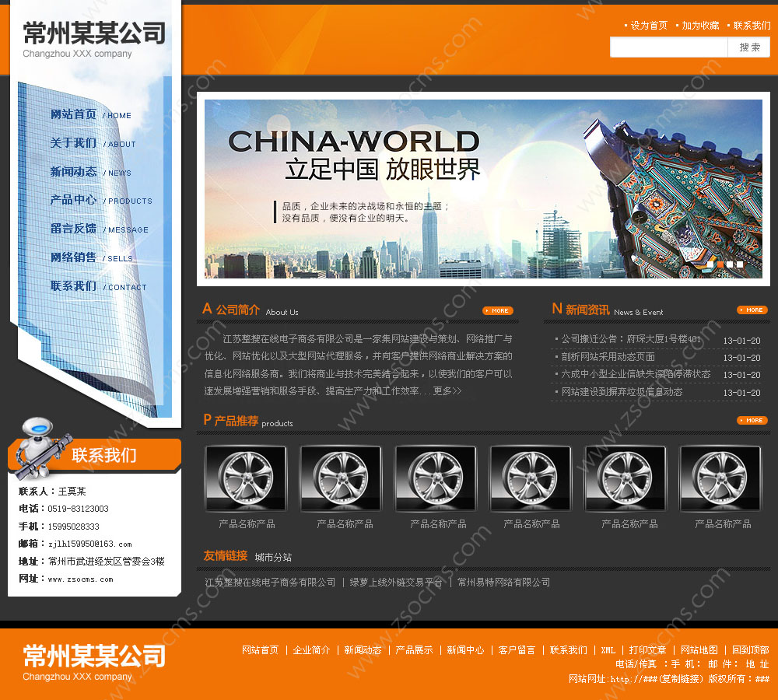Click MORE next to 产品推荐 products
This screenshot has height=700, width=778.
coord(752,420)
